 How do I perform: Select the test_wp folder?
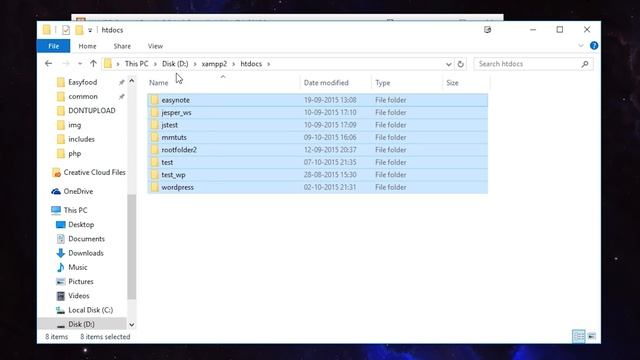tap(318, 175)
